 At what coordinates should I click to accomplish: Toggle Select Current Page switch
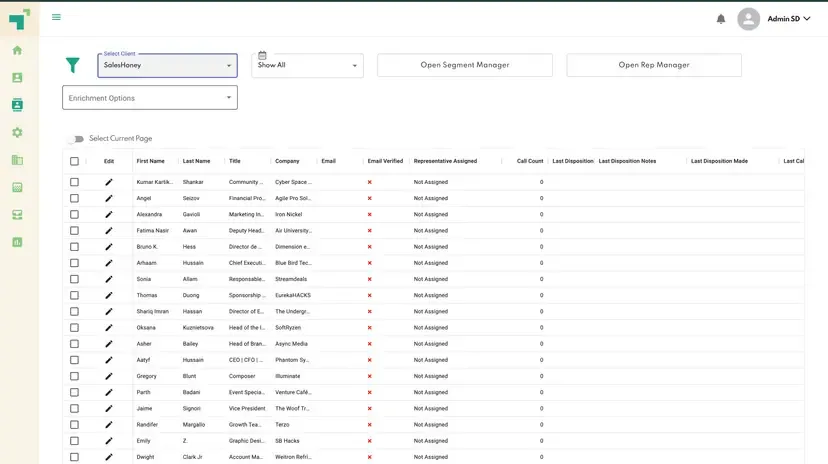pyautogui.click(x=75, y=139)
